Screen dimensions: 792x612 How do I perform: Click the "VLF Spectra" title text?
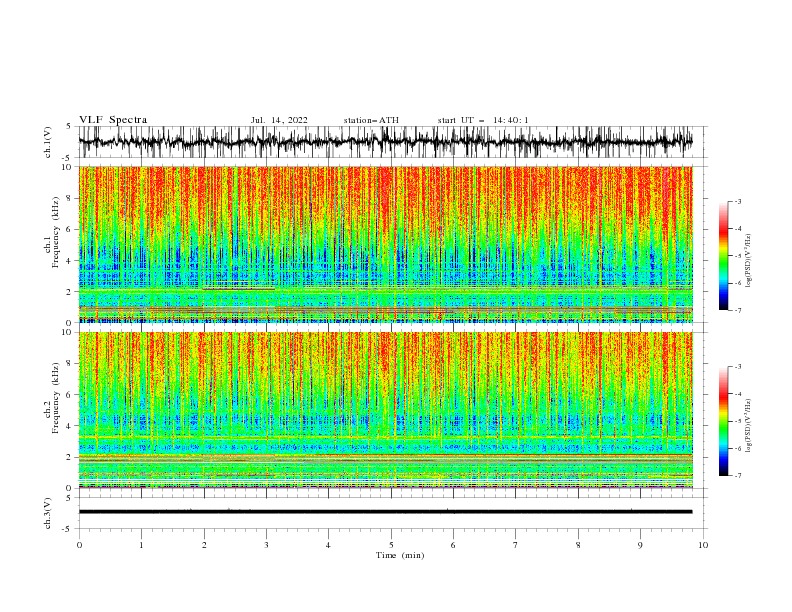pyautogui.click(x=113, y=120)
